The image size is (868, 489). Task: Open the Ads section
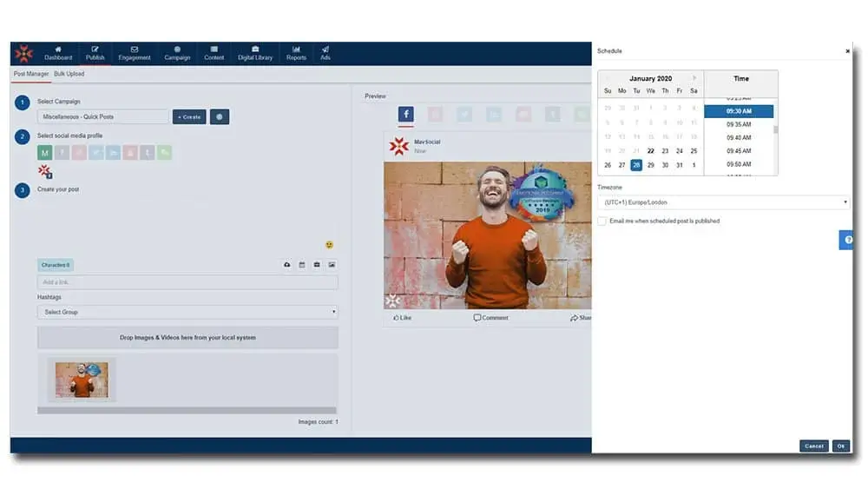pyautogui.click(x=325, y=54)
